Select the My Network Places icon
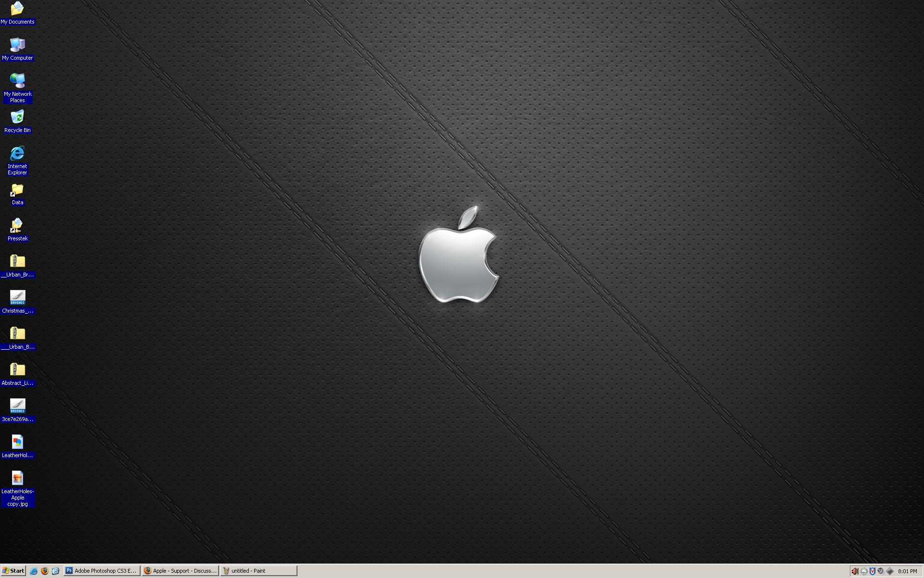This screenshot has height=578, width=924. click(17, 80)
